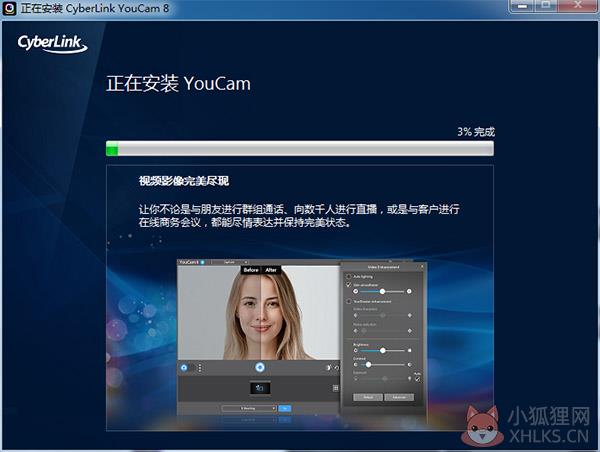Click the title bar text "正在安装 CyberLink YouCam 8"
The image size is (600, 452).
click(95, 8)
